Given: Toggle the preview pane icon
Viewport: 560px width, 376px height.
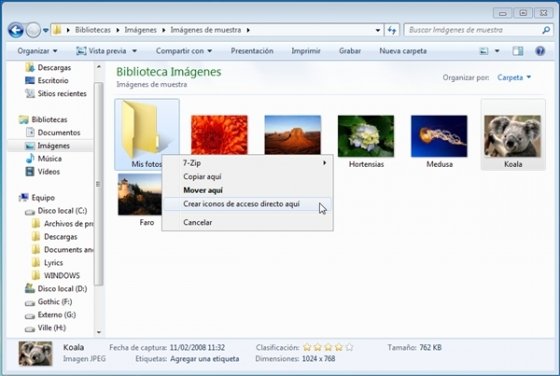Looking at the screenshot, I should (x=518, y=51).
